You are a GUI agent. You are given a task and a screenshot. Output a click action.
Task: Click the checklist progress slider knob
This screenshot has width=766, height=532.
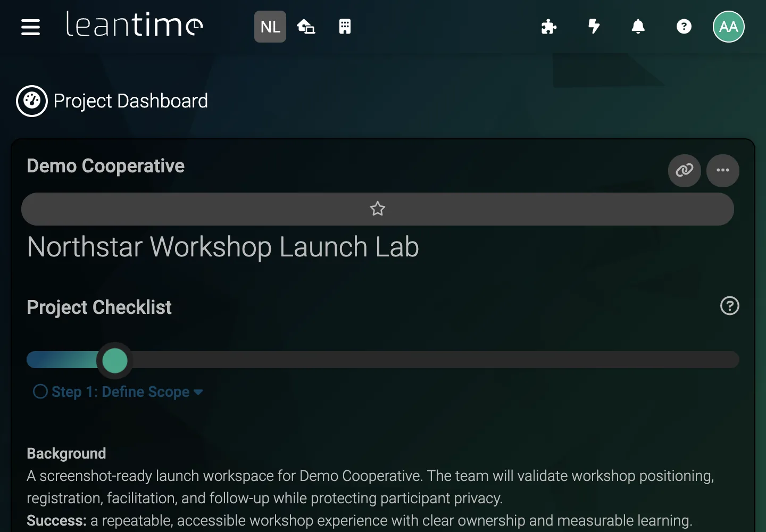tap(114, 361)
